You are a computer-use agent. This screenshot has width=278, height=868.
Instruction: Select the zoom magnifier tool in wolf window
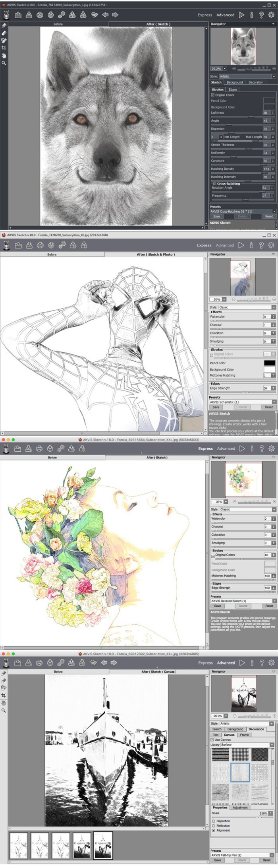coord(4,63)
